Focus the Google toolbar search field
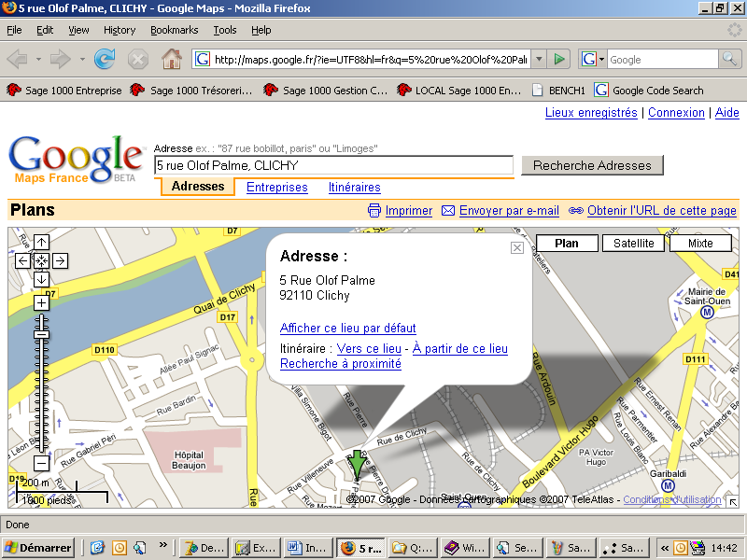The image size is (747, 560). 662,60
